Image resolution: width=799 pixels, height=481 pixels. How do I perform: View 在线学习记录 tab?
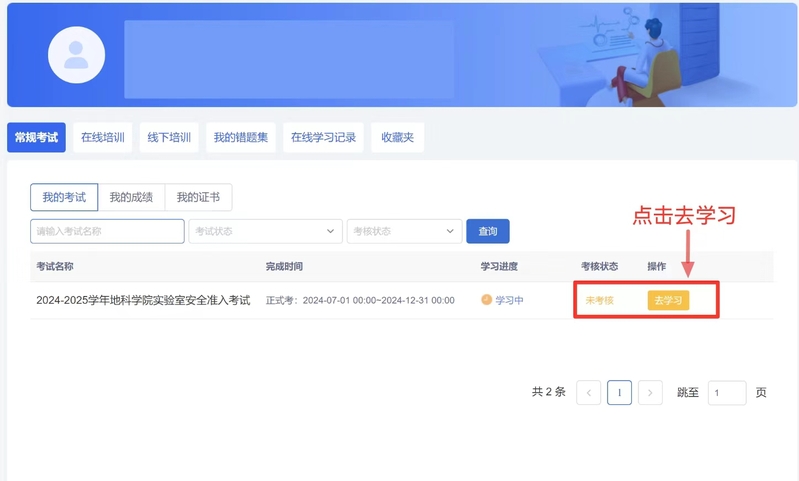click(322, 138)
